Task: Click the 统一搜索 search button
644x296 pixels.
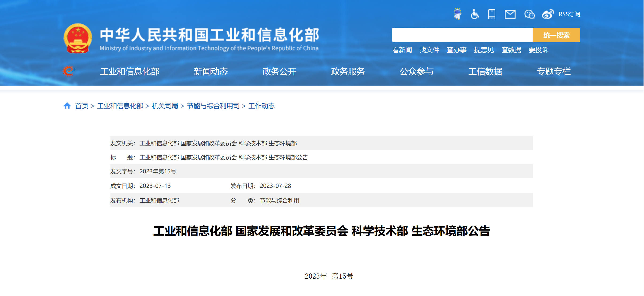Action: click(x=556, y=35)
